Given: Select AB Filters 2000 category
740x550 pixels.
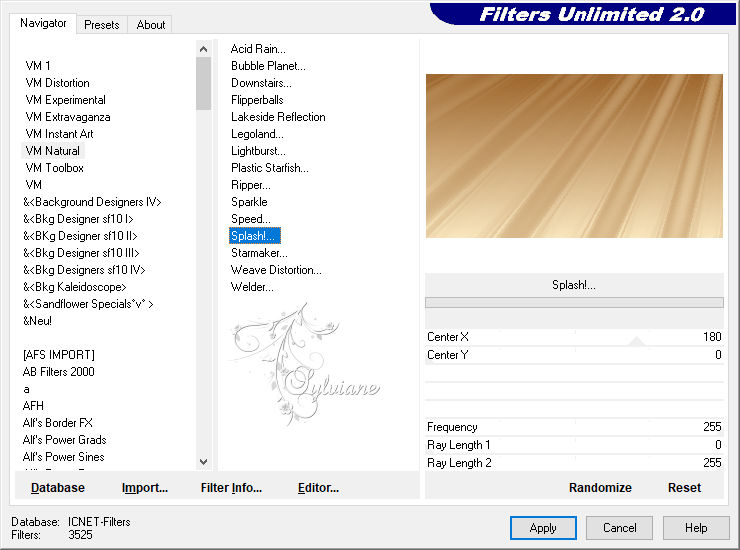Looking at the screenshot, I should [x=59, y=372].
